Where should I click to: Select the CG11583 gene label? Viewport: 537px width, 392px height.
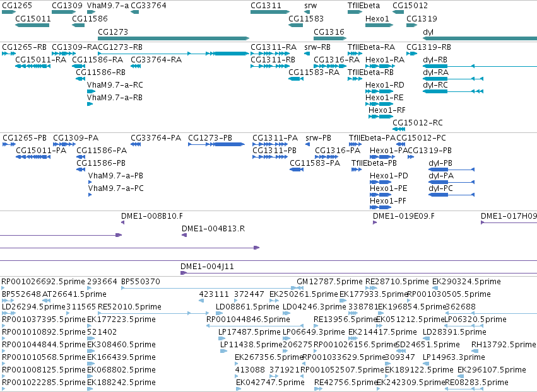pyautogui.click(x=306, y=18)
